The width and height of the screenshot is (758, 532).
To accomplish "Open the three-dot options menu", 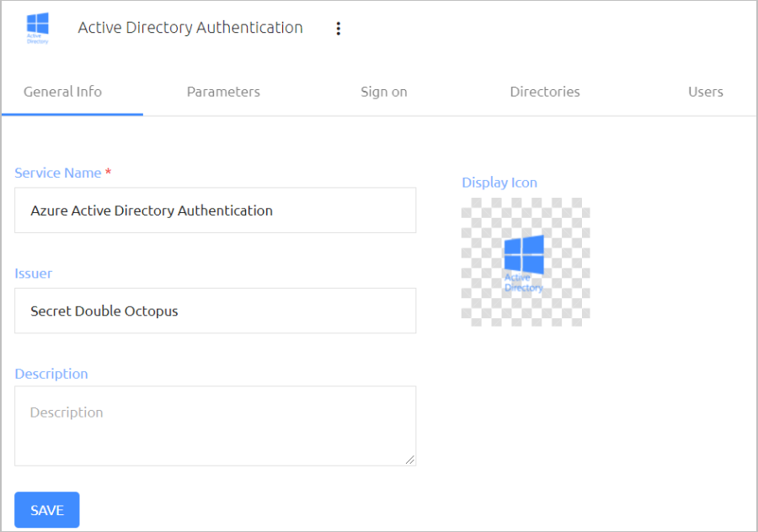I will 339,29.
